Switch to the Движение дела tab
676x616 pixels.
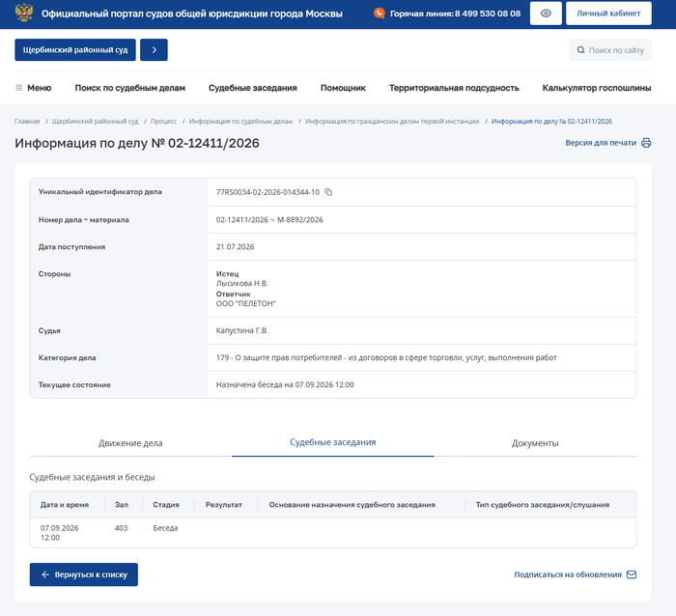click(130, 443)
